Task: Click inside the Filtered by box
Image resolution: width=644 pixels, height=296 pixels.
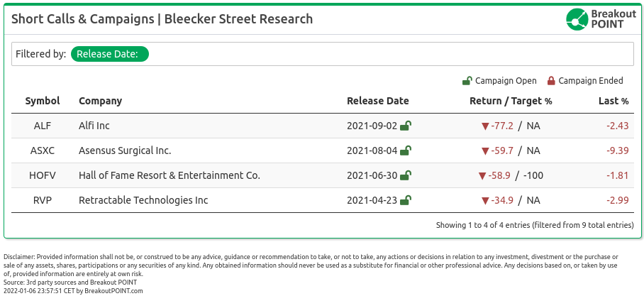Action: (x=323, y=54)
